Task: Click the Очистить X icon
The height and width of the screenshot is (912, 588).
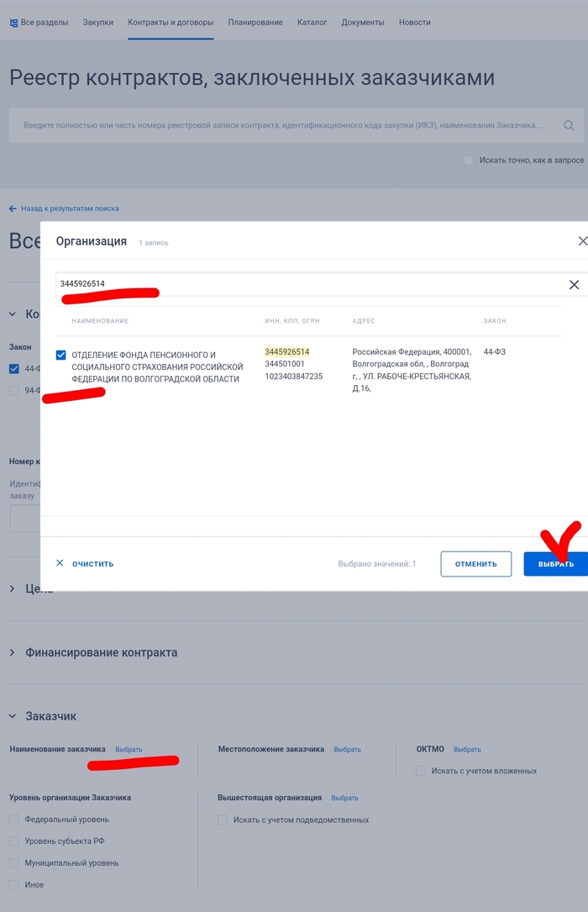Action: (60, 563)
